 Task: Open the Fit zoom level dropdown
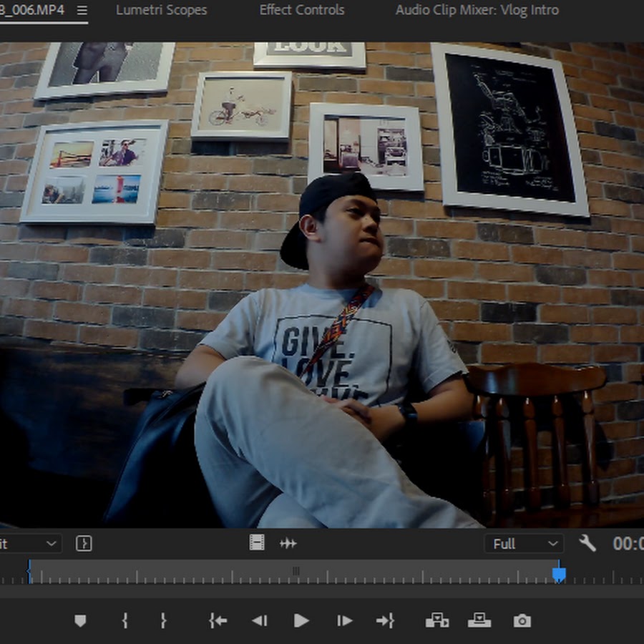tap(29, 543)
